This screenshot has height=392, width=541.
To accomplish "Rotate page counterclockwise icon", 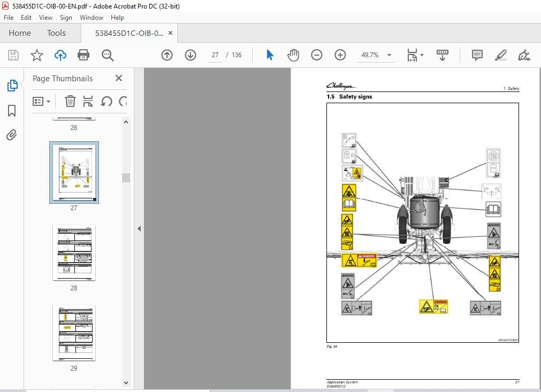I will pyautogui.click(x=106, y=102).
